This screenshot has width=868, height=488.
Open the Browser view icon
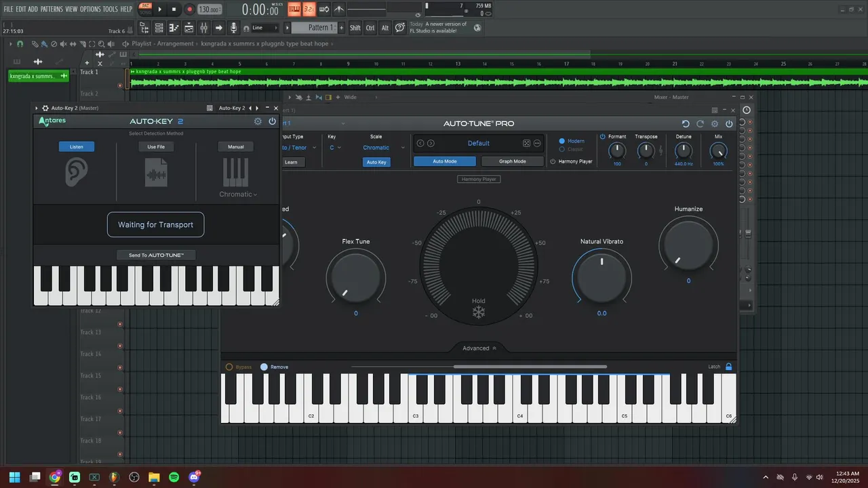[x=144, y=28]
